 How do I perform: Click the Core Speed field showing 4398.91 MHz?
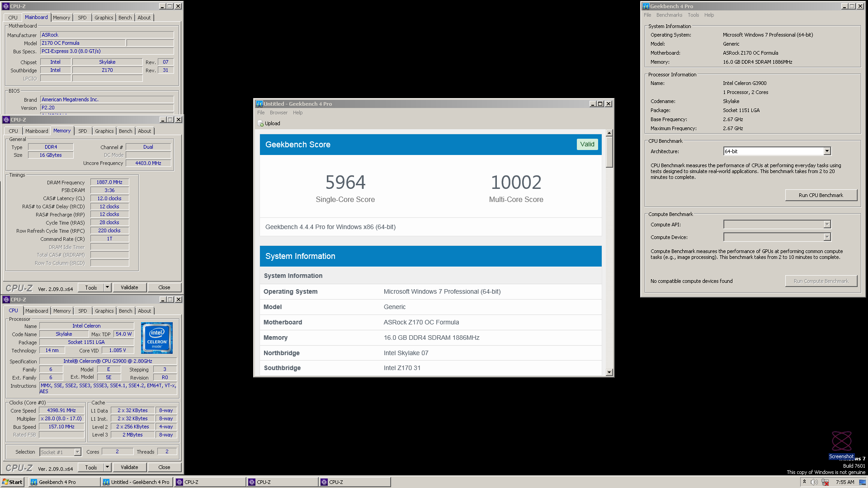(61, 410)
